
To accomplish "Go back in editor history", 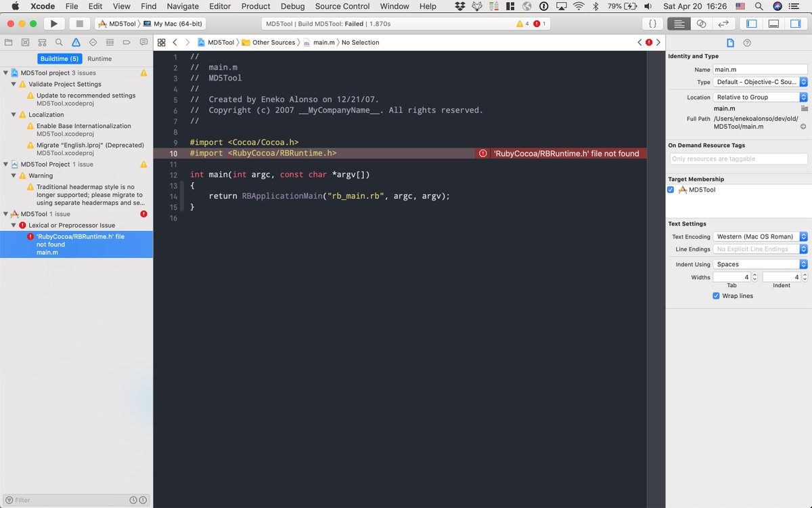I will pyautogui.click(x=175, y=42).
